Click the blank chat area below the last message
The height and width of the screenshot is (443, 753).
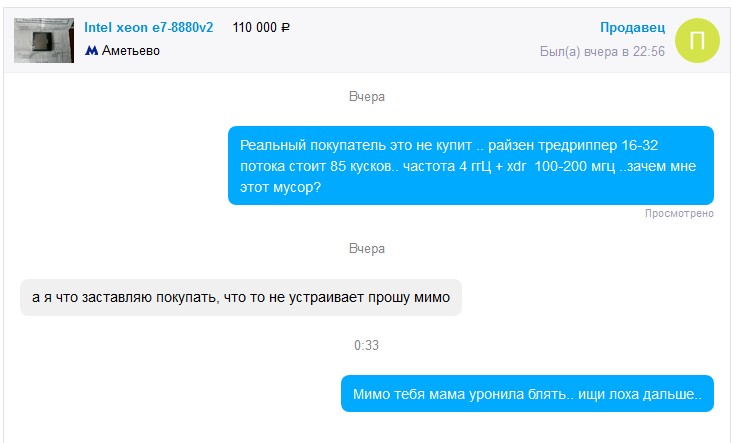(367, 428)
